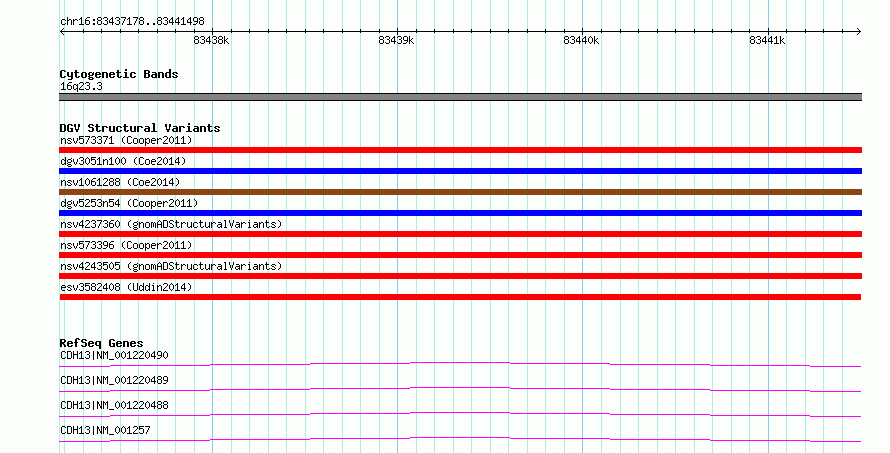Image resolution: width=890 pixels, height=453 pixels.
Task: Click the magenta line under CDH13|NM_001220488
Action: point(460,414)
